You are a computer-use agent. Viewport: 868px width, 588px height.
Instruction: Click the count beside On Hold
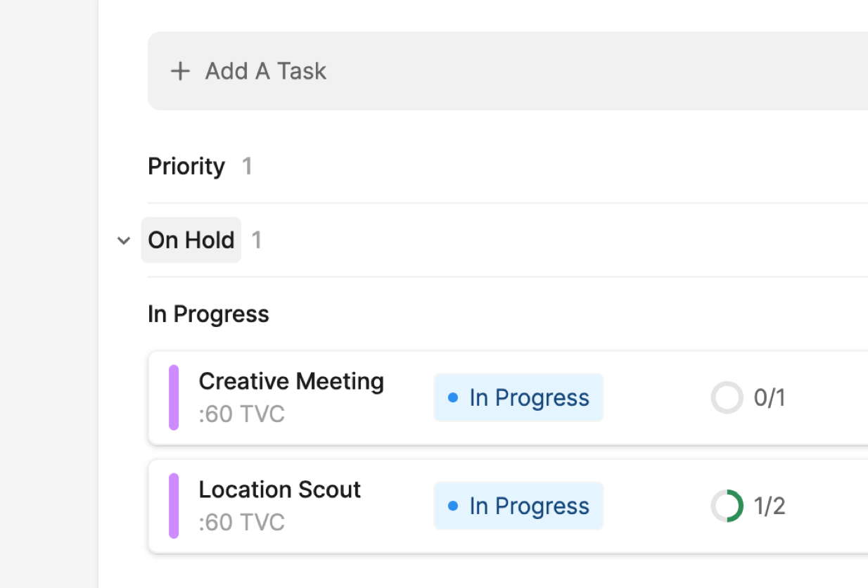point(257,241)
